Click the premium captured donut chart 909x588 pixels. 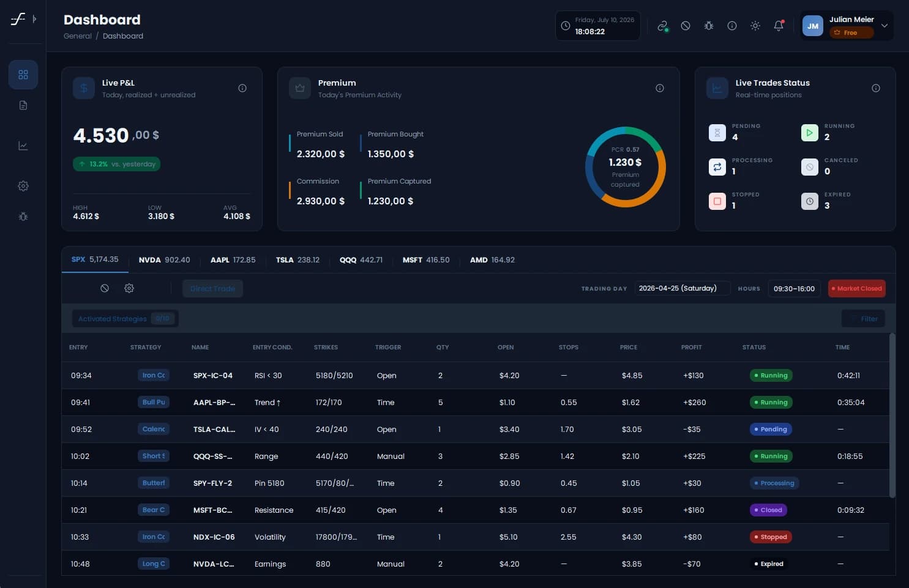point(625,166)
